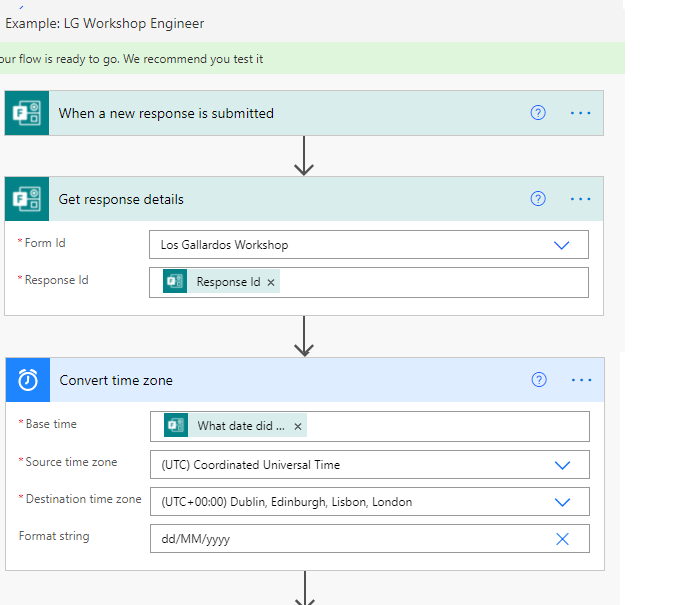Open help for Convert time zone step
The height and width of the screenshot is (605, 682).
tap(539, 380)
